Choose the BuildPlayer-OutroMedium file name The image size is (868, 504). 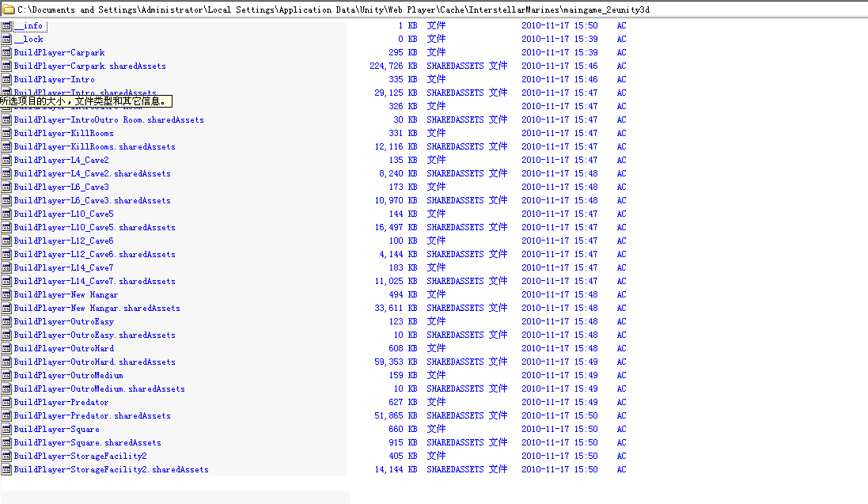pyautogui.click(x=68, y=375)
